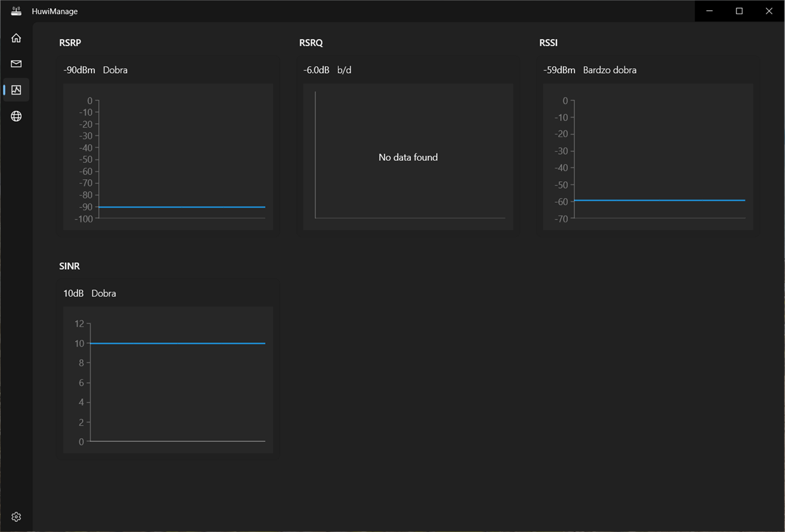Click the RSSI heading

click(548, 43)
